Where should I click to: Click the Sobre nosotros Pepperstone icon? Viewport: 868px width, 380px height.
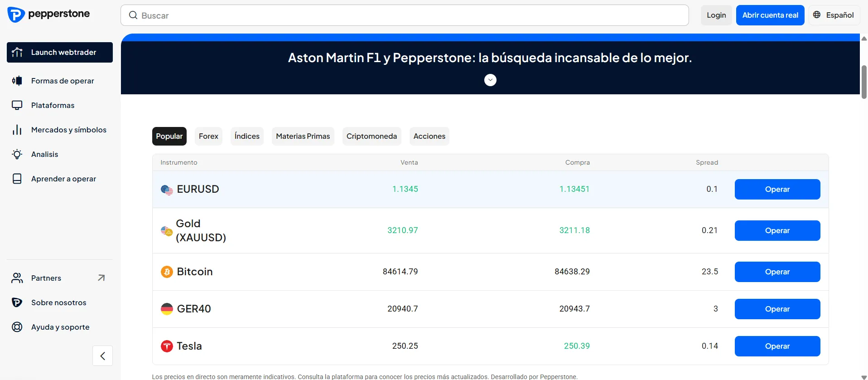(17, 302)
